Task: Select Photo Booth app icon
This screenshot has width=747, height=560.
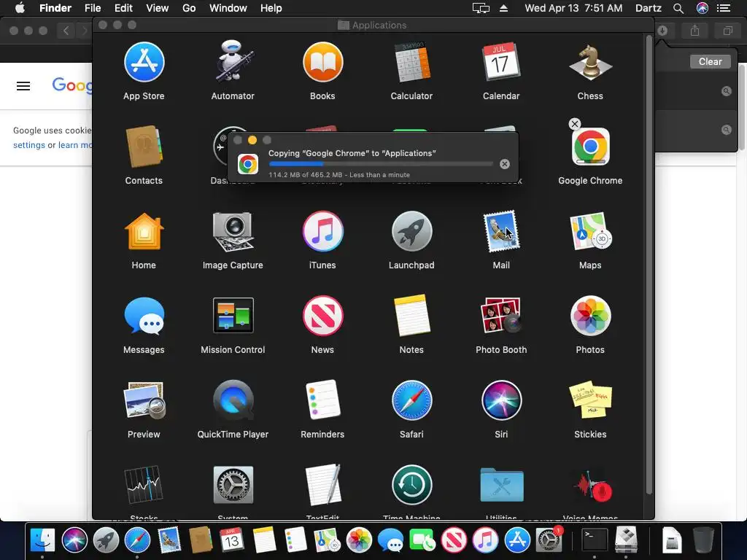Action: point(501,315)
